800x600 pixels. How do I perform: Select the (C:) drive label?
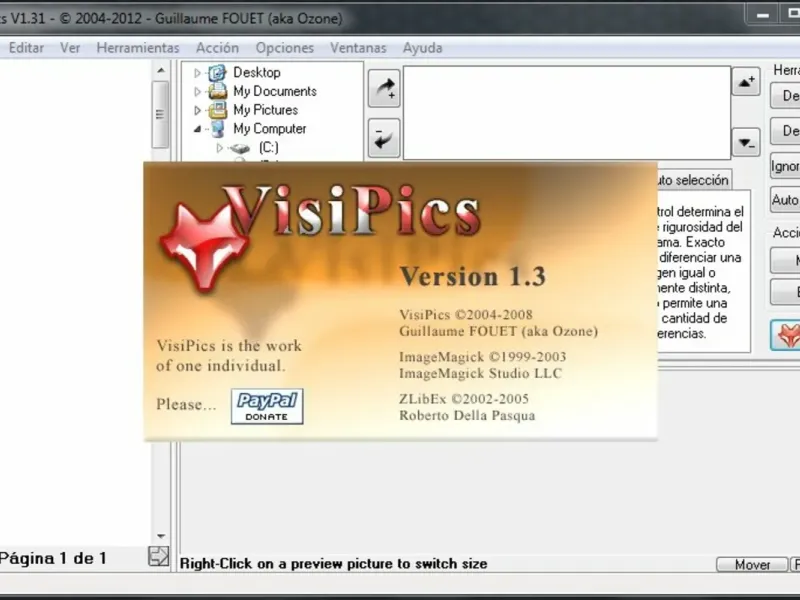[x=268, y=148]
